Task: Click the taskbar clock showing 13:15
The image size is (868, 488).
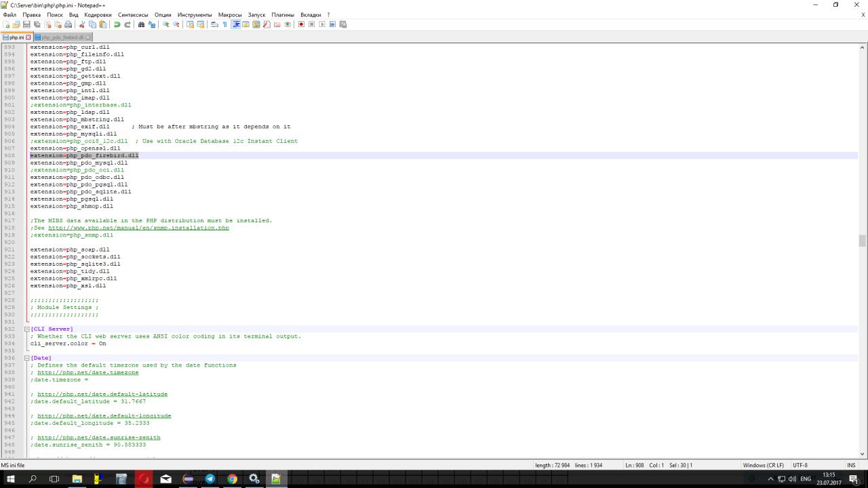Action: (829, 479)
